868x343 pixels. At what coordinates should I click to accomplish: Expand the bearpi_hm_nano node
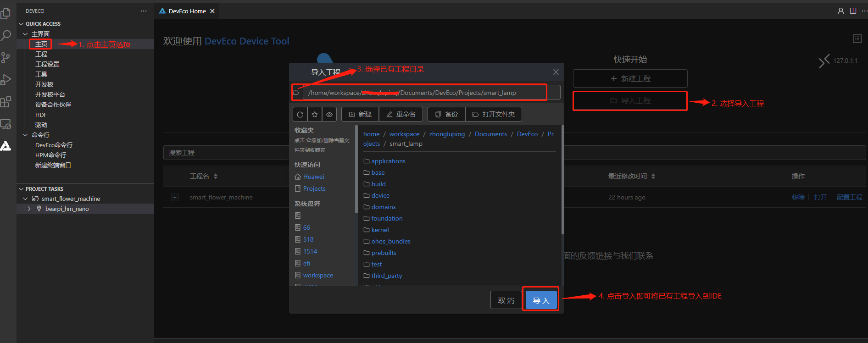[29, 209]
